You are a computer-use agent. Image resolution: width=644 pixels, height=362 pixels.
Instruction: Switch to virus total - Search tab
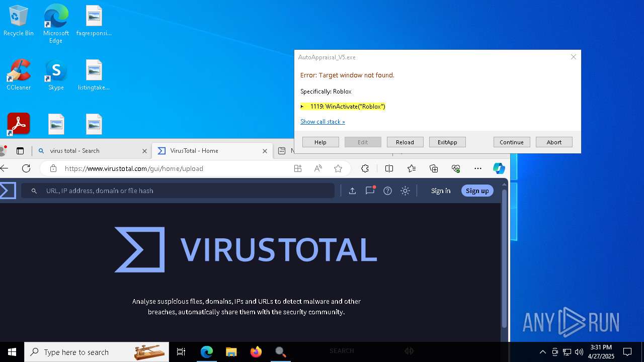click(91, 151)
